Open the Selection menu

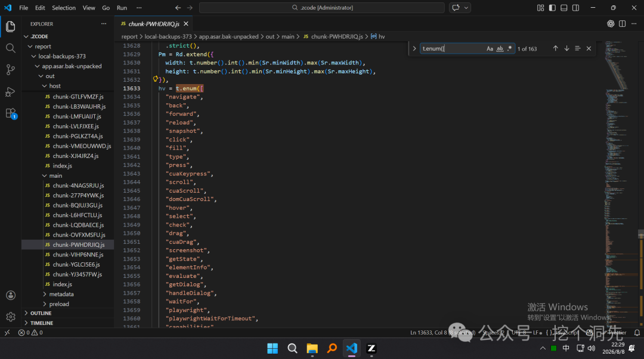(64, 8)
